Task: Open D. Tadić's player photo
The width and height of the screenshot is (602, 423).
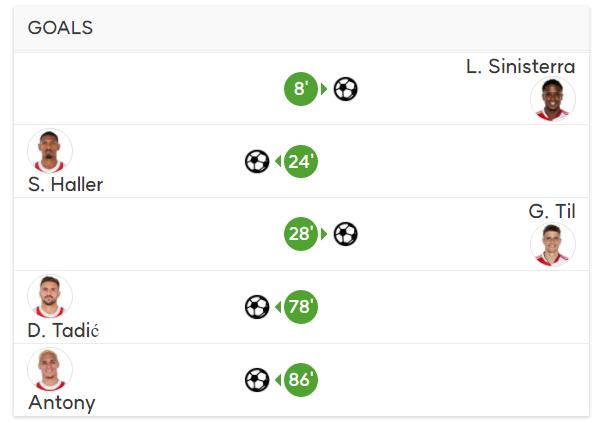Action: 50,296
